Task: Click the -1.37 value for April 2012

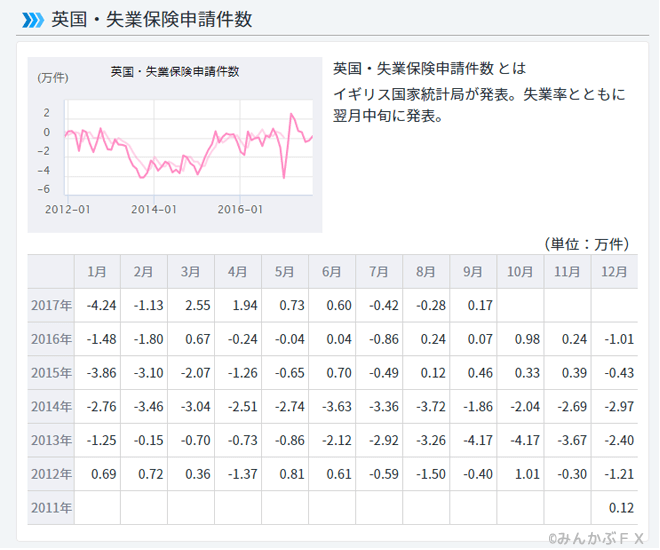Action: pyautogui.click(x=243, y=474)
